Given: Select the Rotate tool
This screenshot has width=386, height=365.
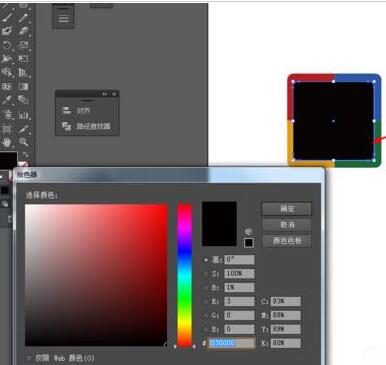Looking at the screenshot, I should click(7, 45).
